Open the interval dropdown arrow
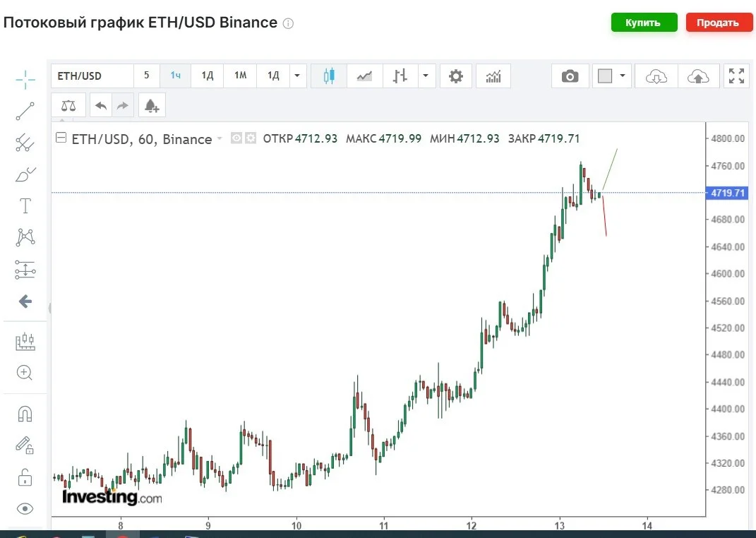Screen dimensions: 756x538 tap(297, 76)
